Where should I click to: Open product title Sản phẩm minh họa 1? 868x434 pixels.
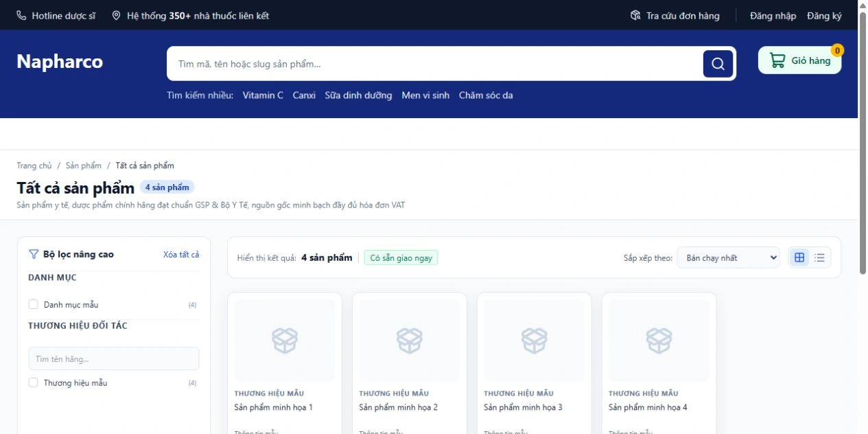274,407
